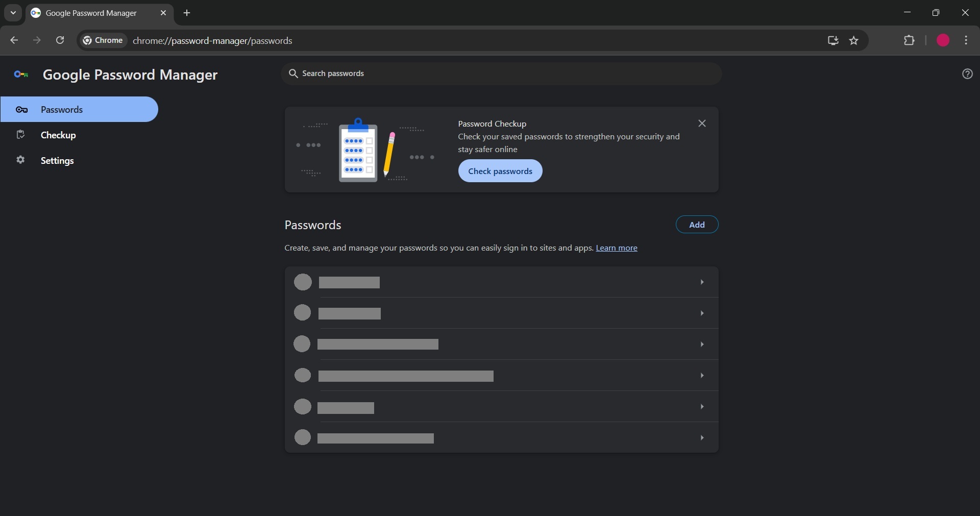Bookmark this page with star icon
The image size is (980, 516).
coord(854,40)
